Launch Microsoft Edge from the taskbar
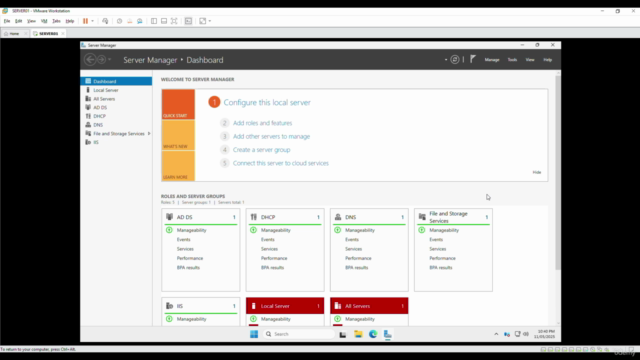 (x=373, y=334)
